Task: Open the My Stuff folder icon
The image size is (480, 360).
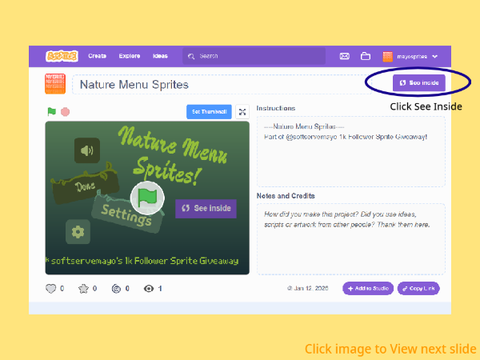Action: (x=366, y=56)
